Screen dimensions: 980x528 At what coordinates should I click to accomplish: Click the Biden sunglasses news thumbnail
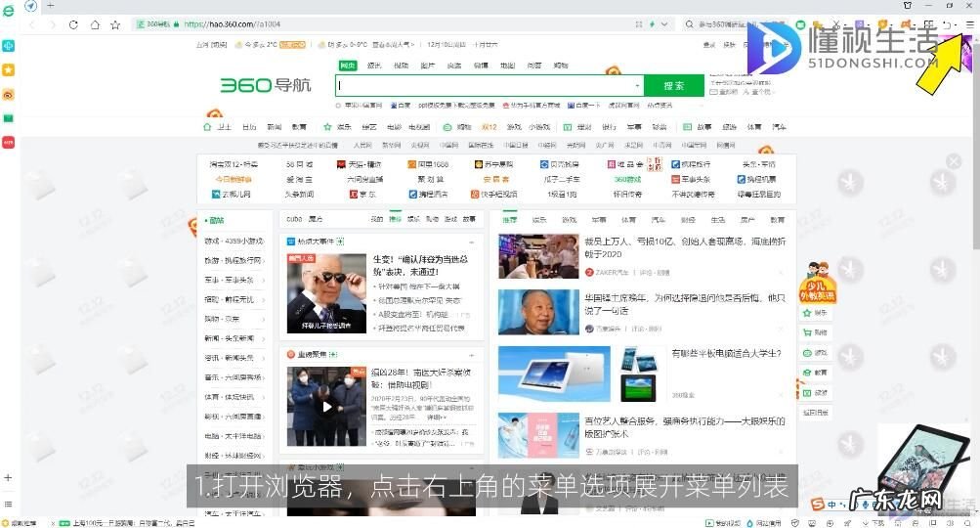(326, 292)
